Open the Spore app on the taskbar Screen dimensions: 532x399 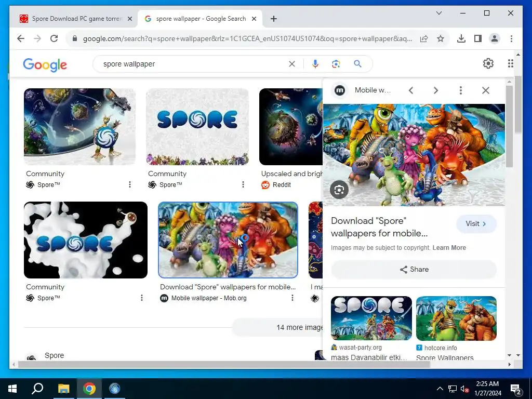tap(114, 389)
